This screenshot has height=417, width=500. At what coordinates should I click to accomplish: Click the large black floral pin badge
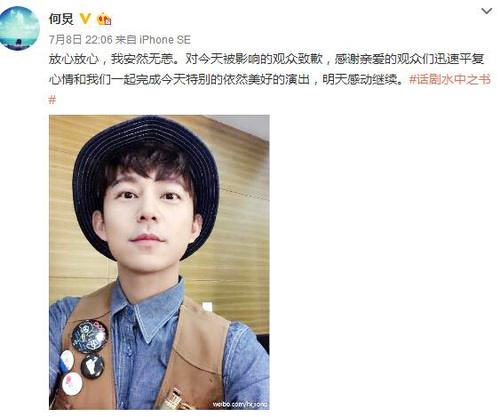[x=89, y=336]
